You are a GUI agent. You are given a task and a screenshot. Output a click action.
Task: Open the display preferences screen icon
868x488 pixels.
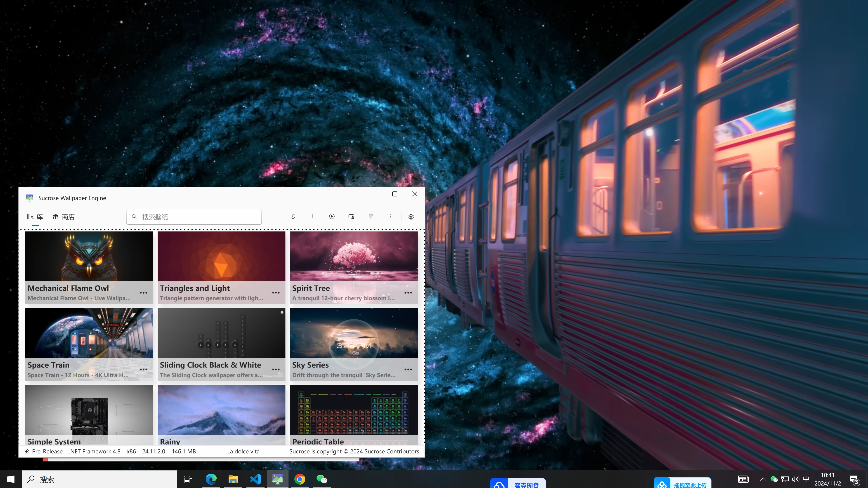pyautogui.click(x=351, y=217)
